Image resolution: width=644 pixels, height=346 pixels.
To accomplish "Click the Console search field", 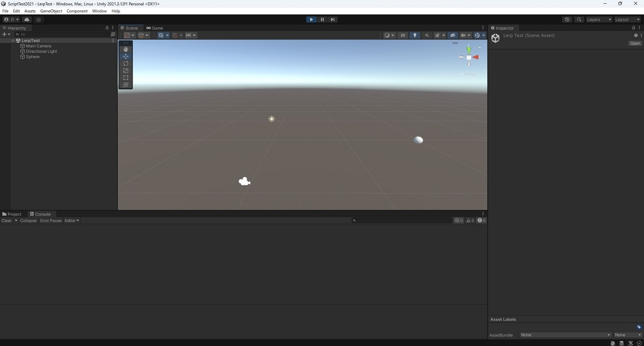I will (x=402, y=220).
